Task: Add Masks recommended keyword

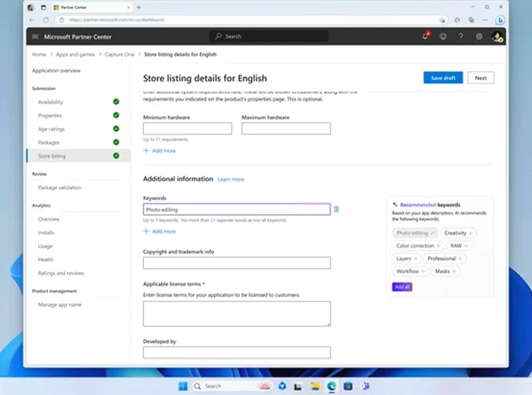Action: pos(445,272)
